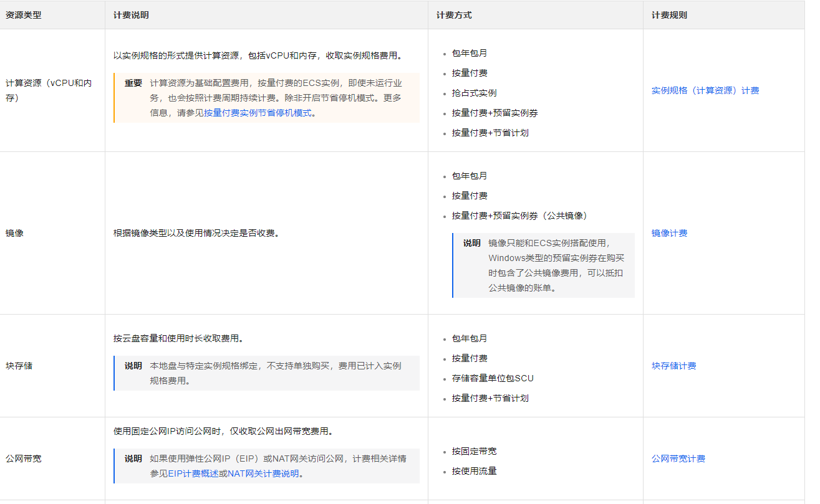Click 抢占式实例 in the billing methods list
Viewport: 820px width, 504px height.
tap(474, 93)
